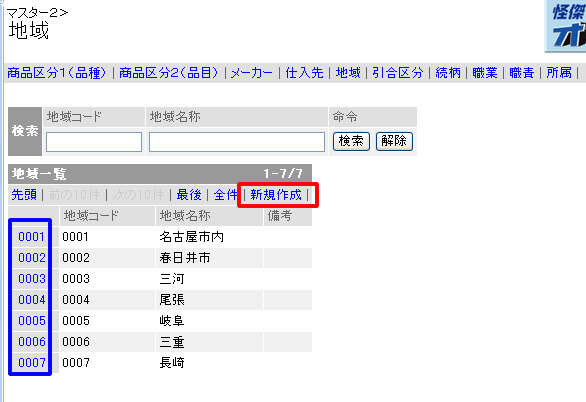The image size is (586, 402).
Task: Select the 引合区分 navigation link
Action: [398, 72]
